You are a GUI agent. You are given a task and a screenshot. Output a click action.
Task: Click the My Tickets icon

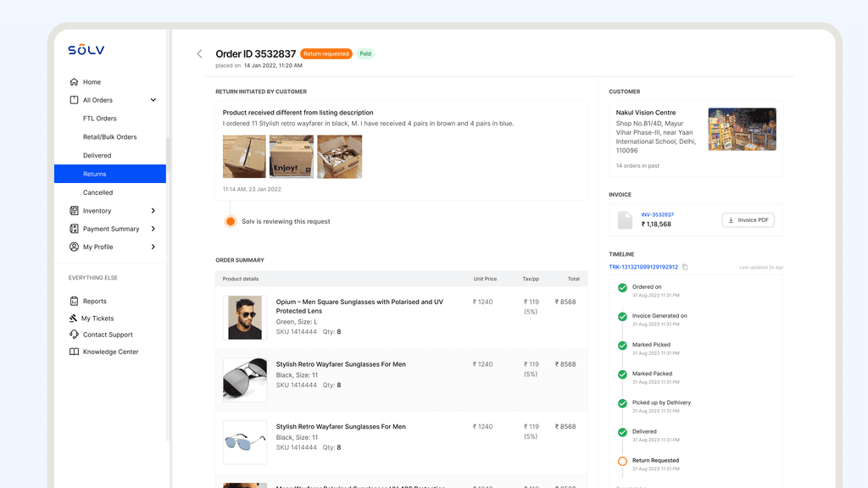(73, 319)
